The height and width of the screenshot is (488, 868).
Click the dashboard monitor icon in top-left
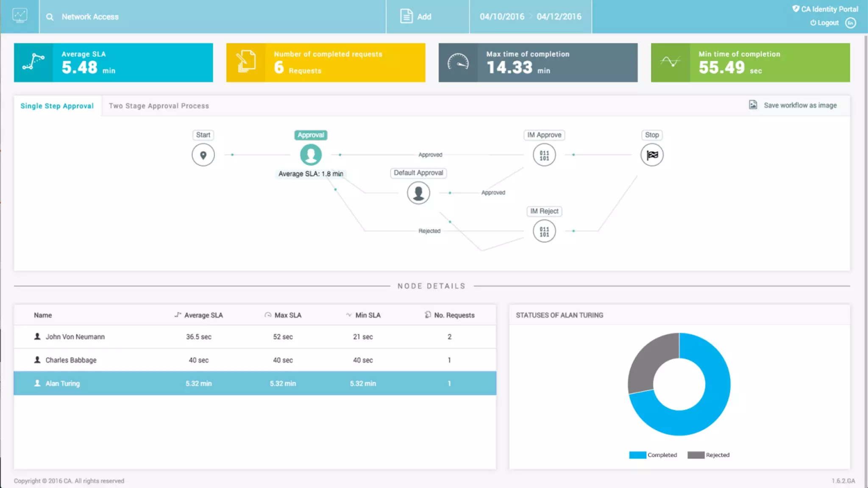pyautogui.click(x=19, y=16)
